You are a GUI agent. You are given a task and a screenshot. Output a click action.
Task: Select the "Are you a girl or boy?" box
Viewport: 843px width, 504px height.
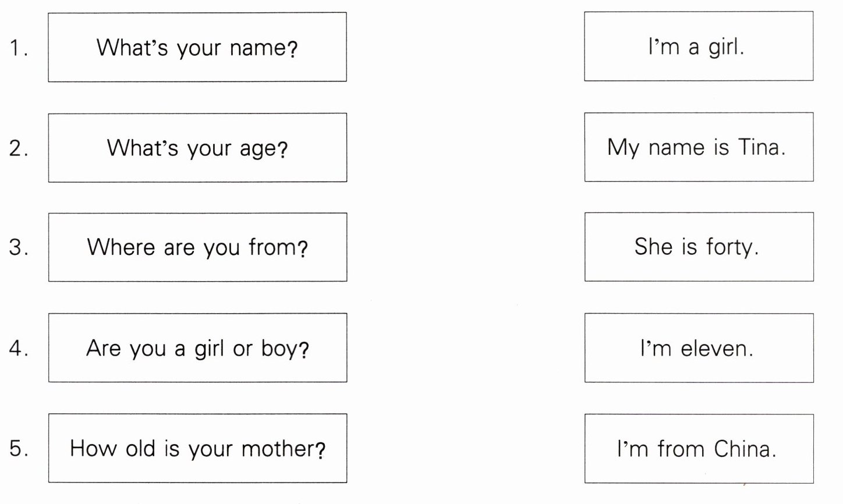pyautogui.click(x=197, y=348)
